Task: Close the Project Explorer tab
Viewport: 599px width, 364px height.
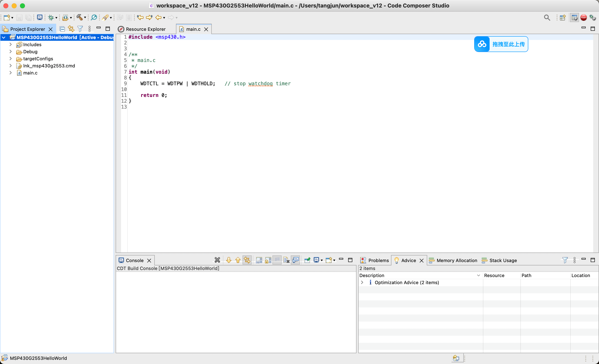Action: point(51,29)
